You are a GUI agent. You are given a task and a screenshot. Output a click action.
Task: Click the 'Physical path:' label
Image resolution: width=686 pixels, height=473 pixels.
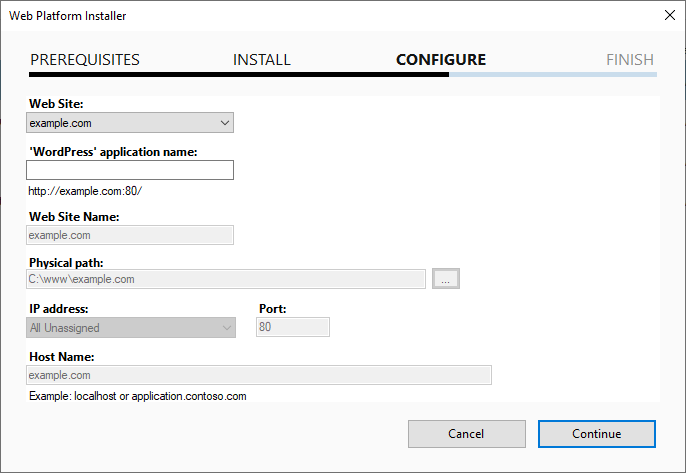67,262
